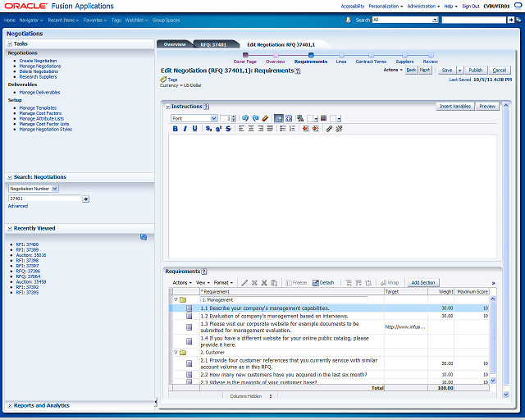Open the Negotiation Number dropdown
Viewport: 525px width, 420px height.
pos(33,189)
